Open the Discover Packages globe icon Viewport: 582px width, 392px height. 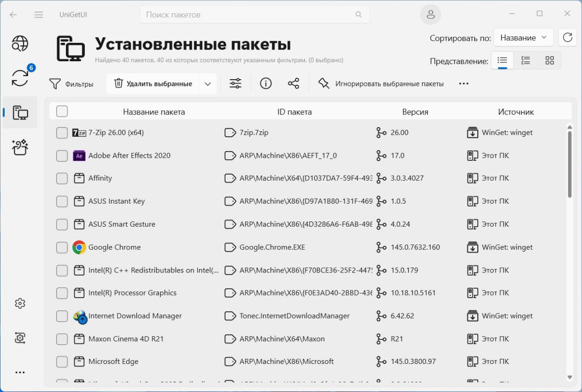click(20, 44)
